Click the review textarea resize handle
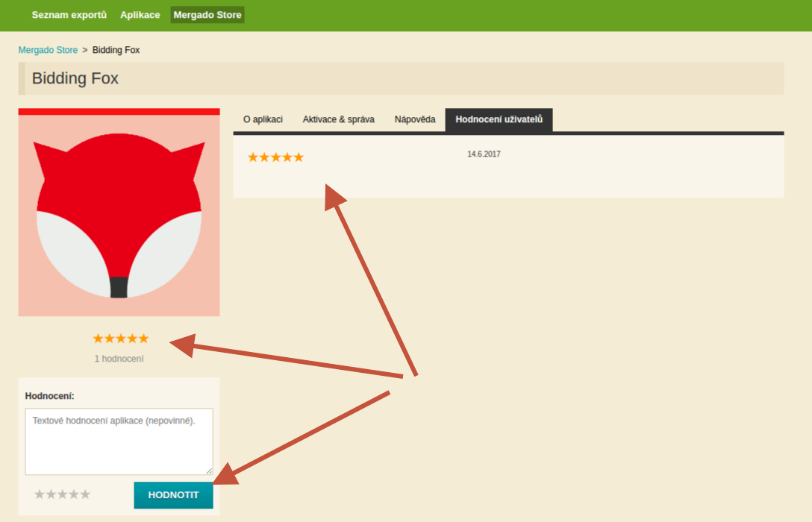This screenshot has height=522, width=812. click(209, 471)
